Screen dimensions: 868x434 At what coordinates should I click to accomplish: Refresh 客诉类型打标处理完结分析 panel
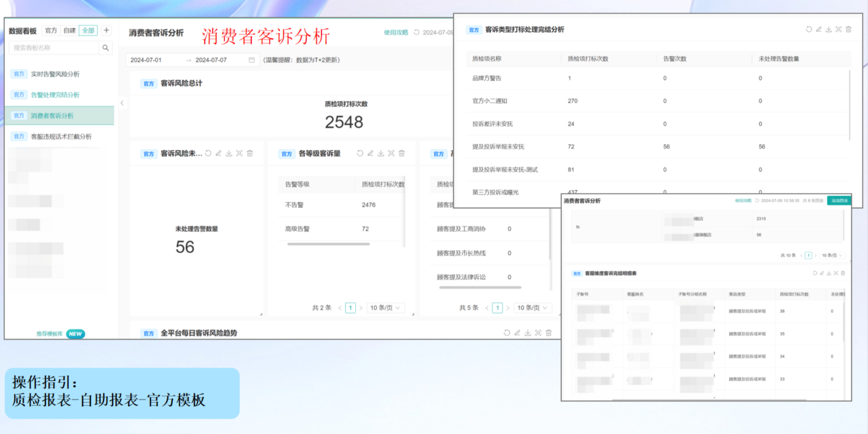(809, 30)
